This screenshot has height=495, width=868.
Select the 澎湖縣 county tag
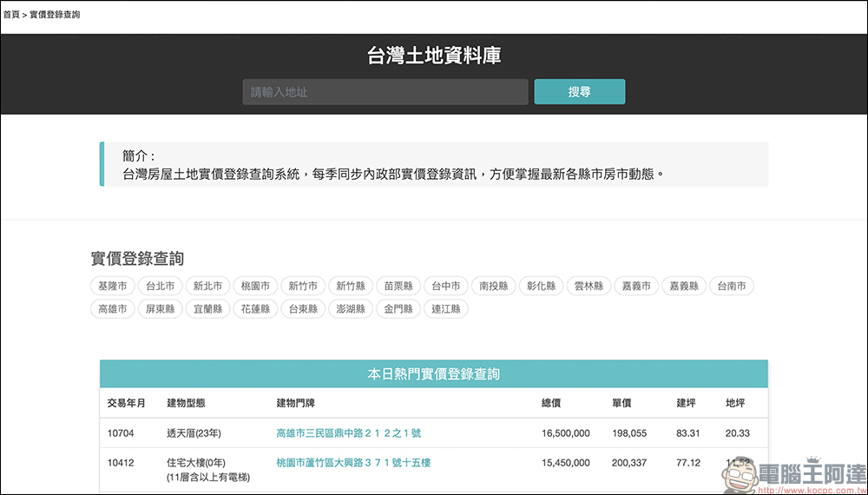point(351,308)
